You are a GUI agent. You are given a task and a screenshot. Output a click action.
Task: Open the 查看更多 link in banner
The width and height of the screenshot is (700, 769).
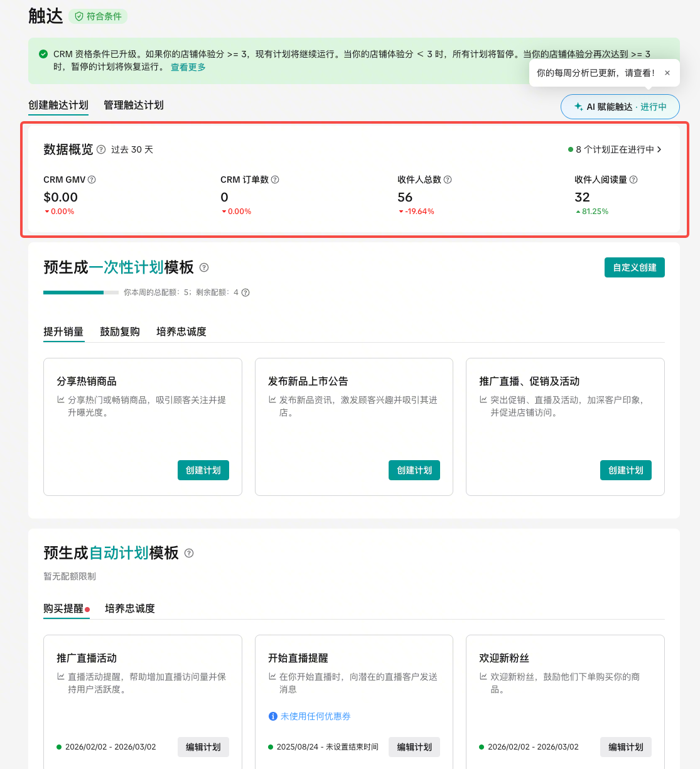pos(188,67)
